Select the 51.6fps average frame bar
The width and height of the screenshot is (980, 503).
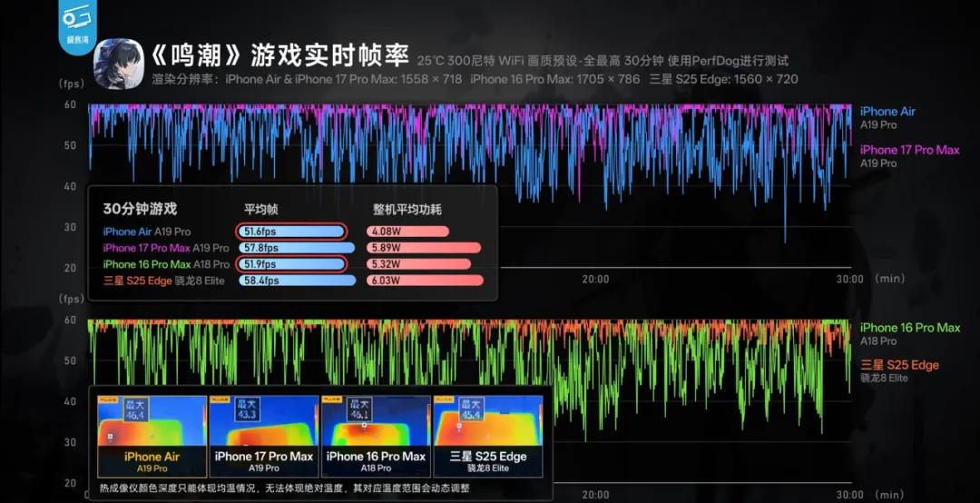(291, 232)
